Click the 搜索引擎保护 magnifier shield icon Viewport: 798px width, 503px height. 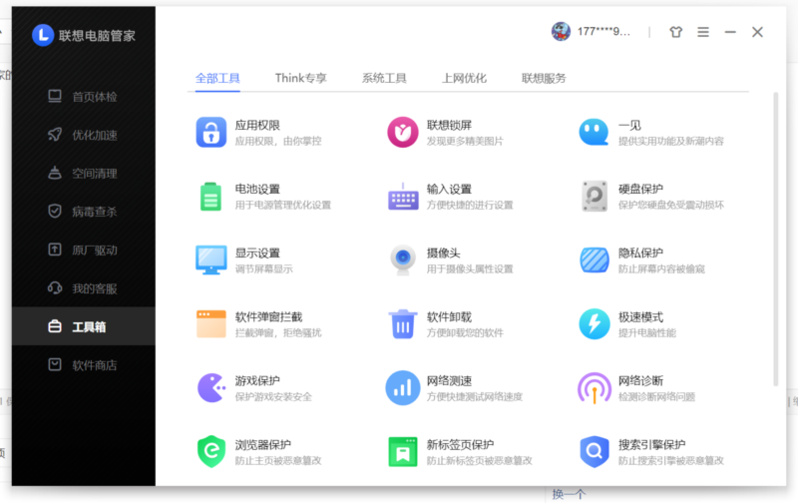coord(594,452)
